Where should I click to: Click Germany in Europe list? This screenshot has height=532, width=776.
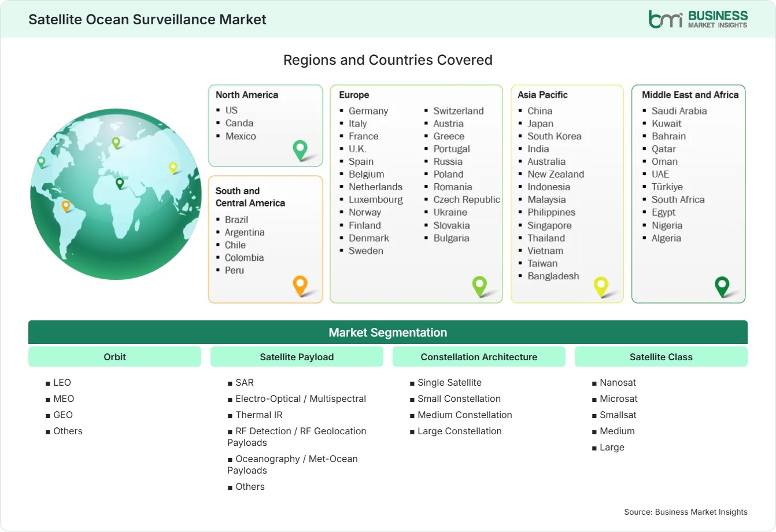(x=368, y=111)
